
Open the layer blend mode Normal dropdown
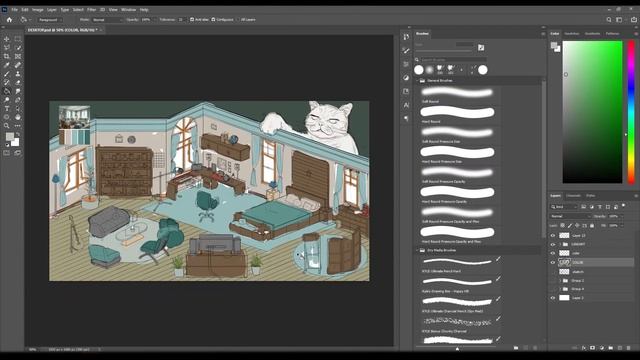(x=570, y=216)
